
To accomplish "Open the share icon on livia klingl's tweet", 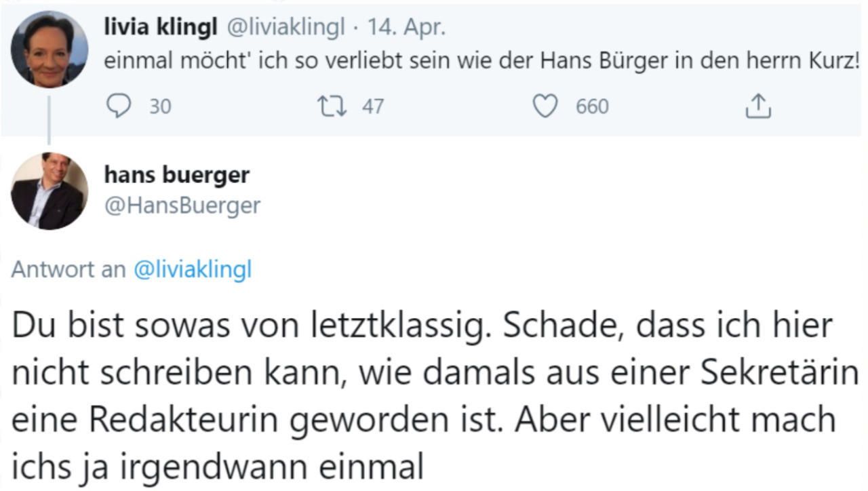I will (x=758, y=106).
